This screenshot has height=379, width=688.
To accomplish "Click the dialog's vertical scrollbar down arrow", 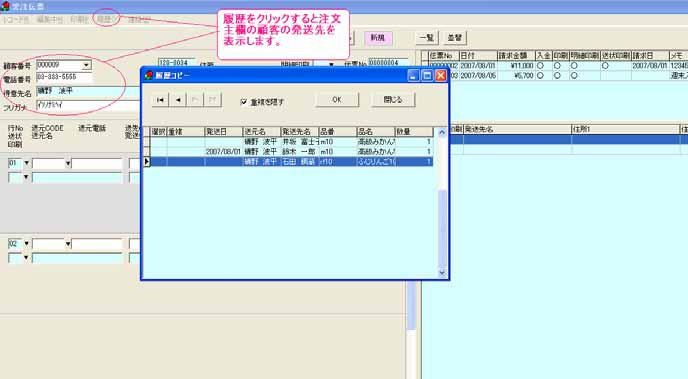I will pos(442,273).
